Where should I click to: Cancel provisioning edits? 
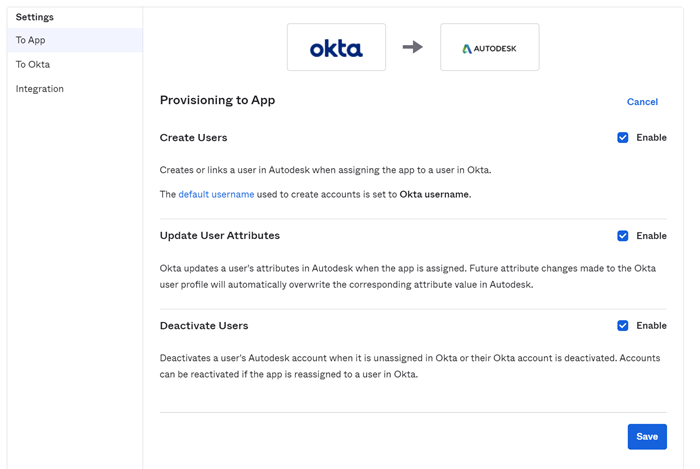tap(642, 102)
